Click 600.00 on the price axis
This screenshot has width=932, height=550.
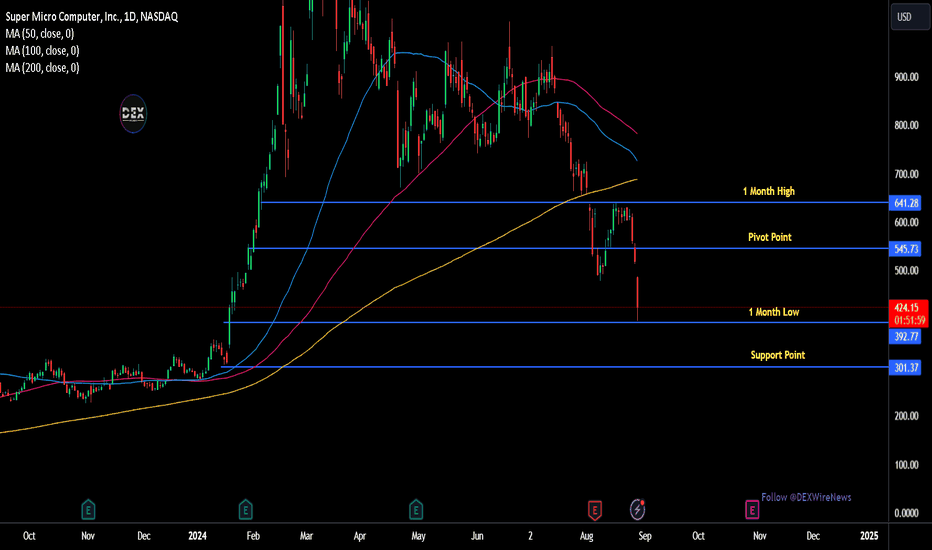pos(906,222)
